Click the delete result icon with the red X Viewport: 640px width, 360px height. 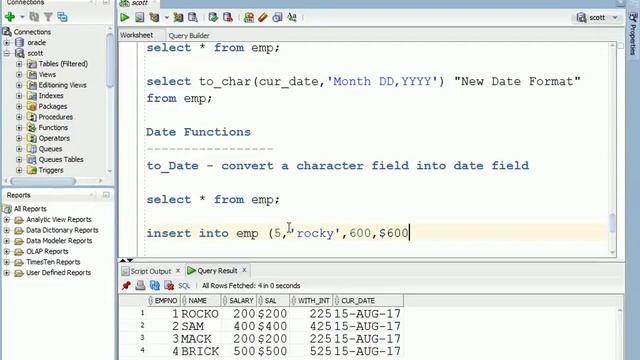tap(169, 285)
